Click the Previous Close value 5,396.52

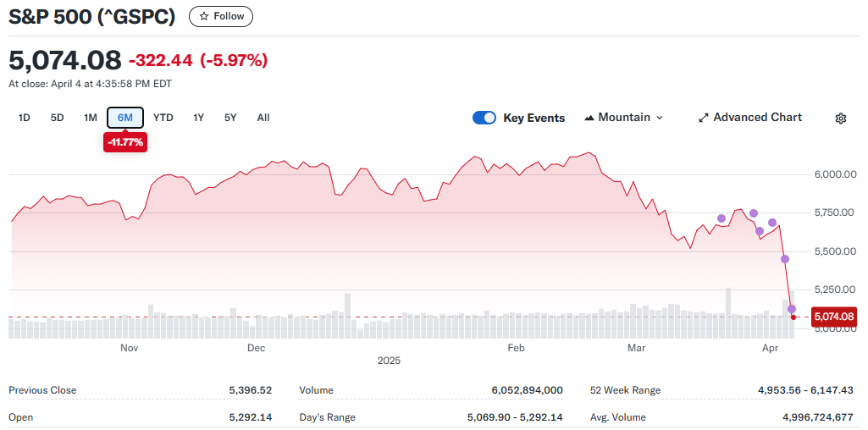pos(251,390)
